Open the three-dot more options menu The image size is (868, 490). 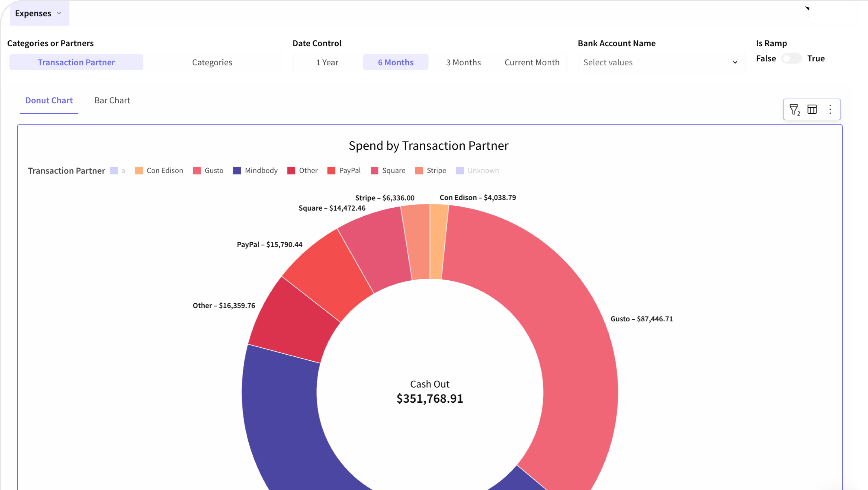[830, 109]
